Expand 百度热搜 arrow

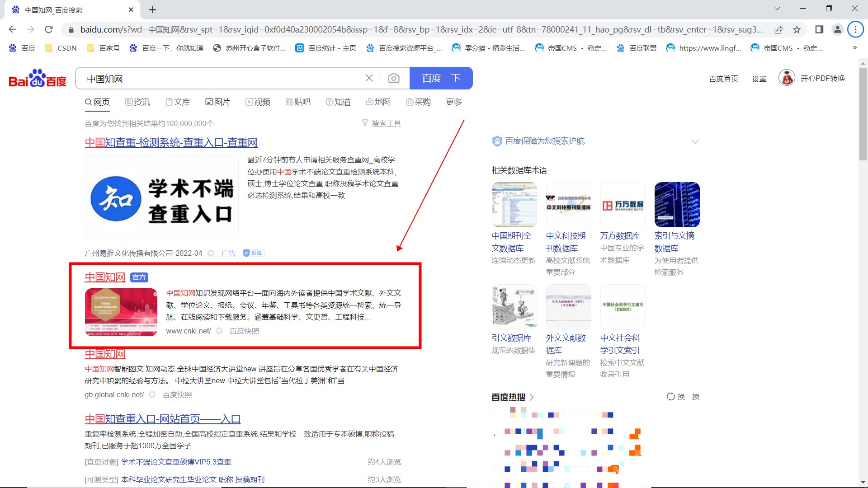pyautogui.click(x=532, y=397)
